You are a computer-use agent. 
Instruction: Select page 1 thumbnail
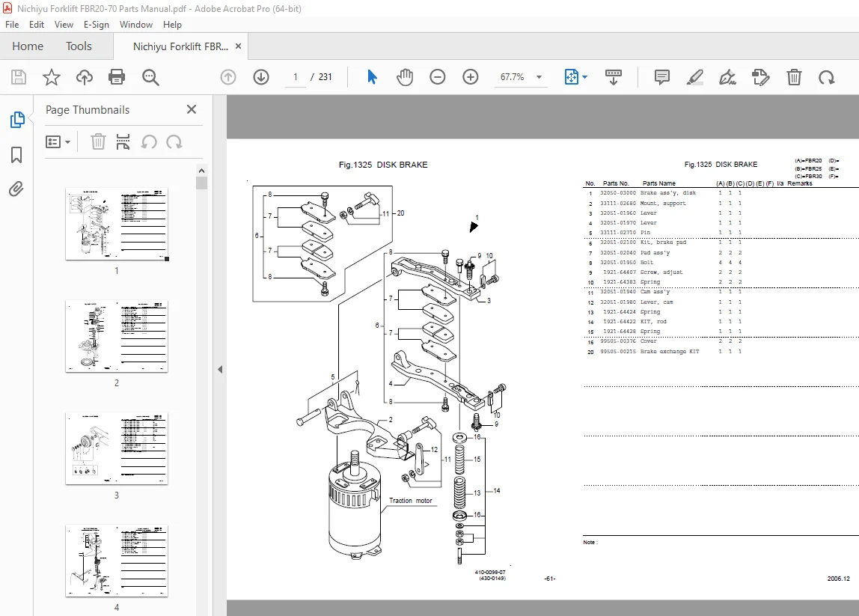117,224
